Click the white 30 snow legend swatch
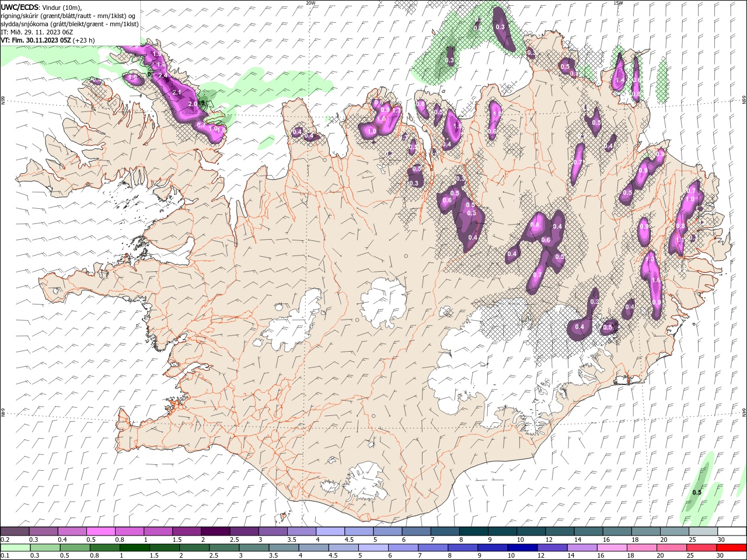Image resolution: width=747 pixels, height=560 pixels. tap(731, 531)
